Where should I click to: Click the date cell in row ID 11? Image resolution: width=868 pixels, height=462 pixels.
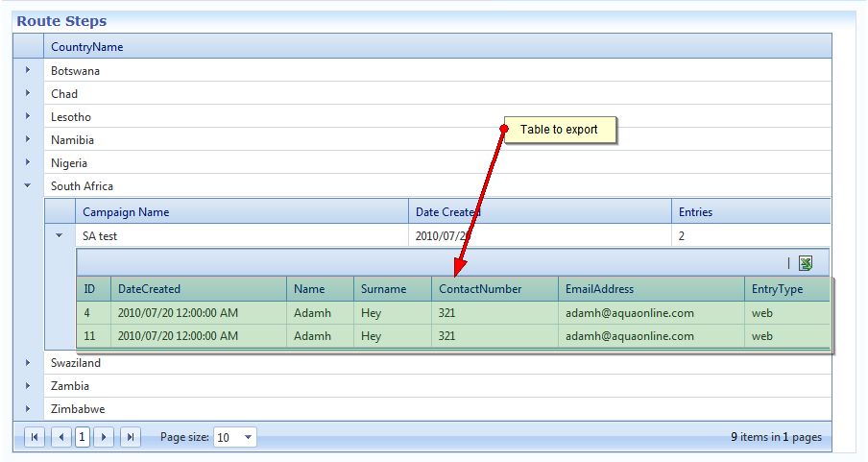tap(198, 336)
